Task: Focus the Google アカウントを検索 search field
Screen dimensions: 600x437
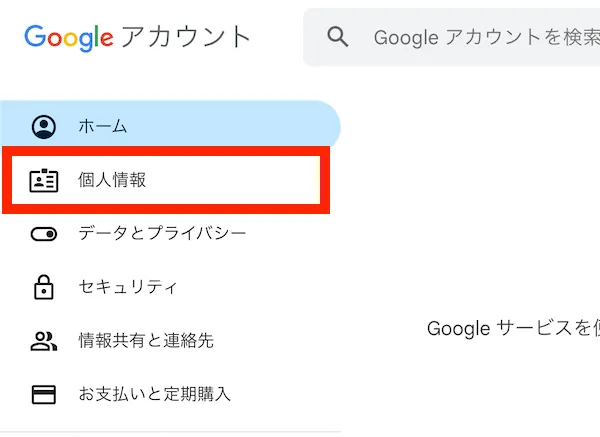Action: click(480, 38)
